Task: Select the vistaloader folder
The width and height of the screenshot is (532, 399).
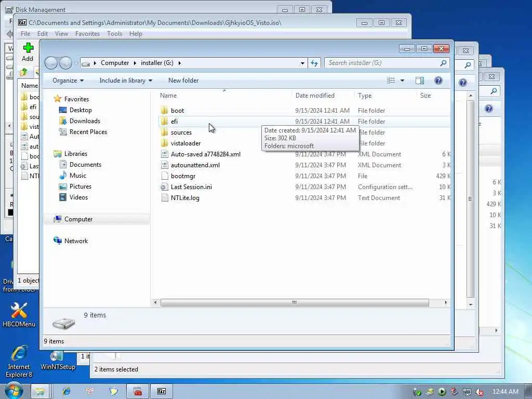Action: 185,143
